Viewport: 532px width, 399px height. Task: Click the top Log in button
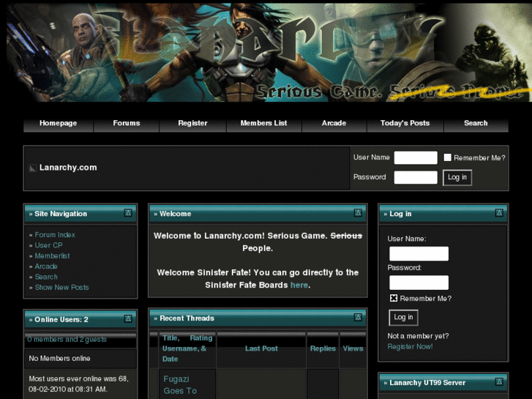(457, 177)
